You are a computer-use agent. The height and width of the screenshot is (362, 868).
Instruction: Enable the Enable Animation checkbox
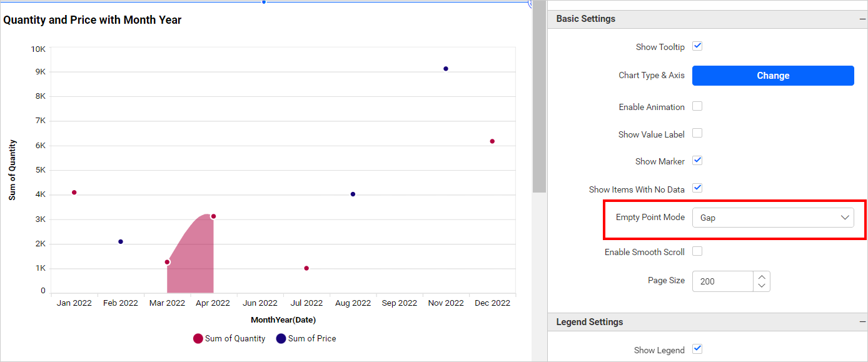click(x=697, y=106)
